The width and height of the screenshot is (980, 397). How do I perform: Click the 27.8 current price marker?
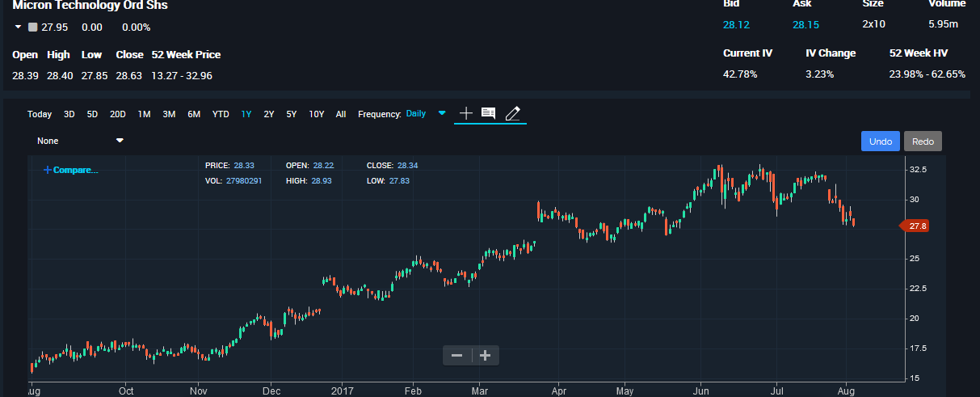pyautogui.click(x=915, y=226)
